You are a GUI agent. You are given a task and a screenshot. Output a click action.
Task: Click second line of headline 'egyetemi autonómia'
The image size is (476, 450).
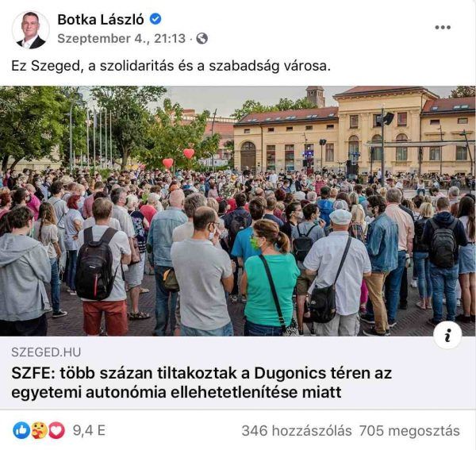(x=176, y=392)
